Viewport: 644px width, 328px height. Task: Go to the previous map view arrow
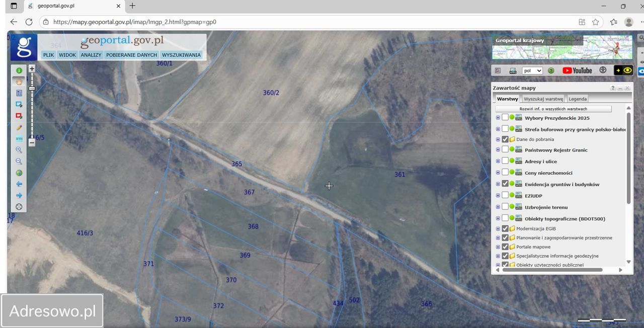(19, 184)
